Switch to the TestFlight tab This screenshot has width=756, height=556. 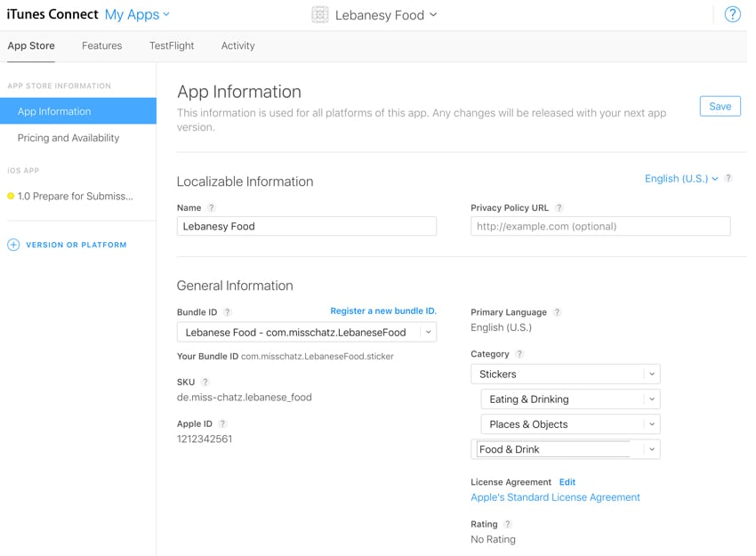pyautogui.click(x=172, y=45)
